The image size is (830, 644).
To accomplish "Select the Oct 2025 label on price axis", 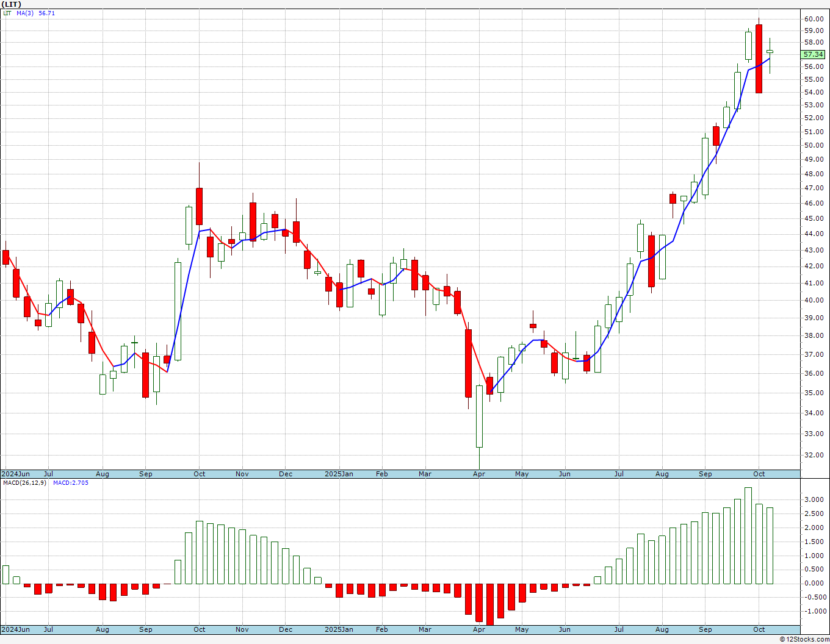I will tap(759, 474).
